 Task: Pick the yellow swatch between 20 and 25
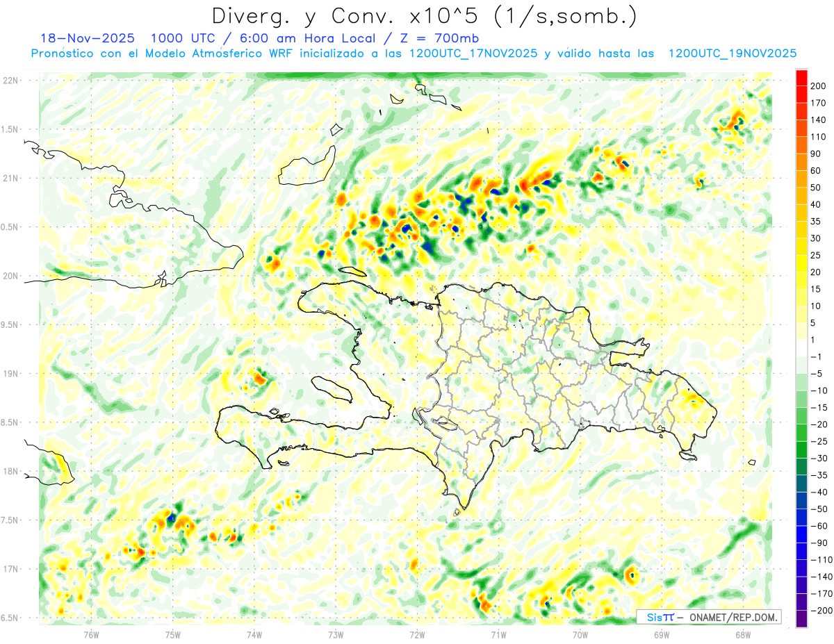801,264
